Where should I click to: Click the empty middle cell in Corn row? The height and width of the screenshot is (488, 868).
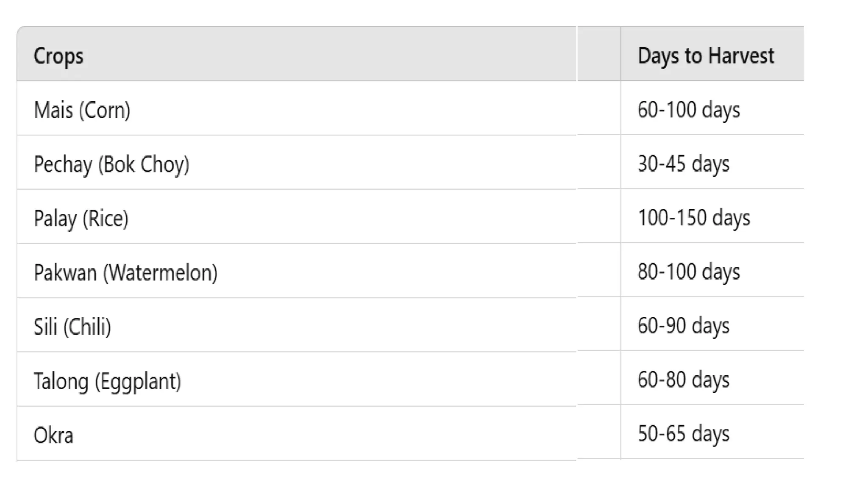tap(598, 108)
